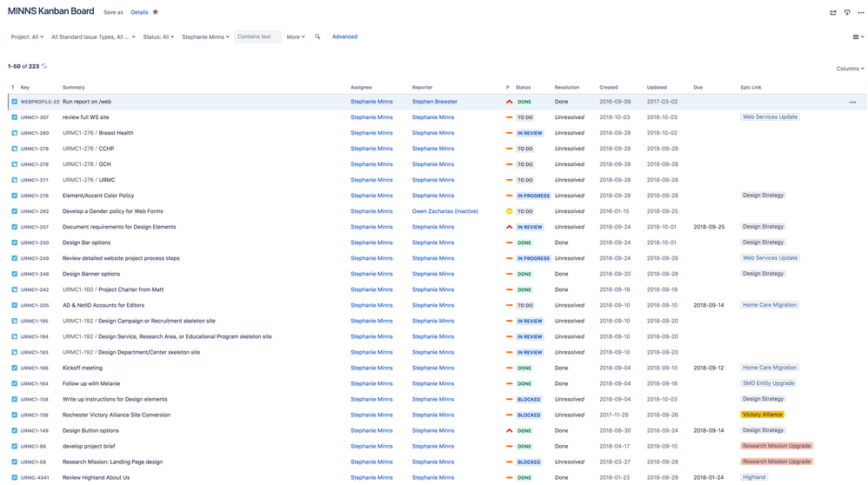Viewport: 868px width, 485px height.
Task: Click subtask icon for URMC1-242
Action: [15, 289]
